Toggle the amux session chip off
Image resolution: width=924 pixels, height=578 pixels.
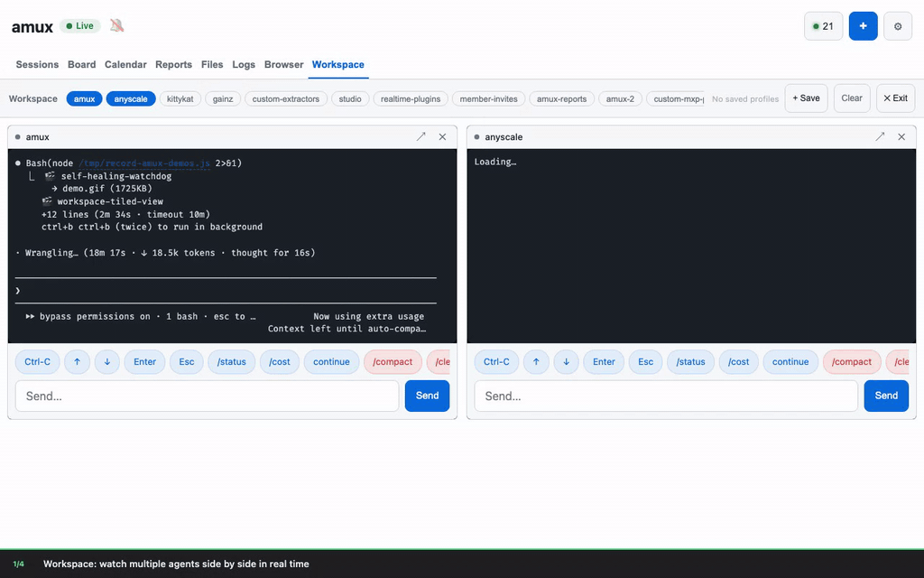(84, 98)
